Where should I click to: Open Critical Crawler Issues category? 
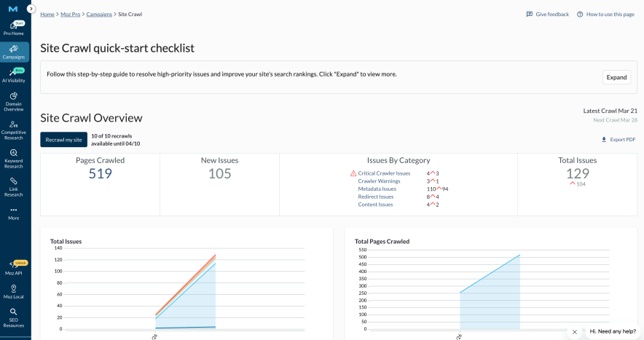tap(384, 173)
